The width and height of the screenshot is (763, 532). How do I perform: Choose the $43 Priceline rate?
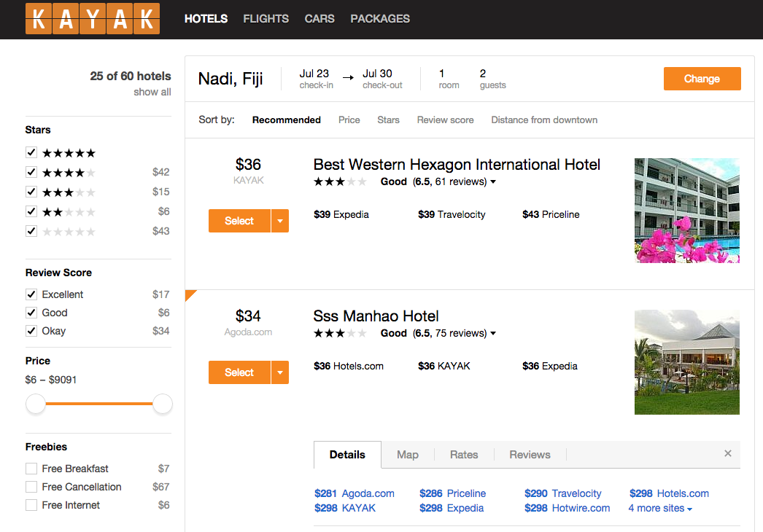551,214
